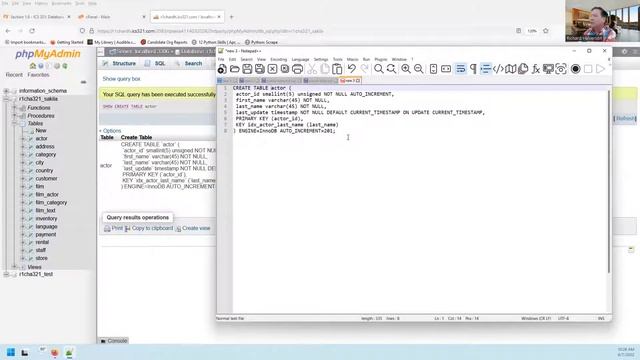Click Replace icon in Notepad++ toolbar

(x=391, y=69)
